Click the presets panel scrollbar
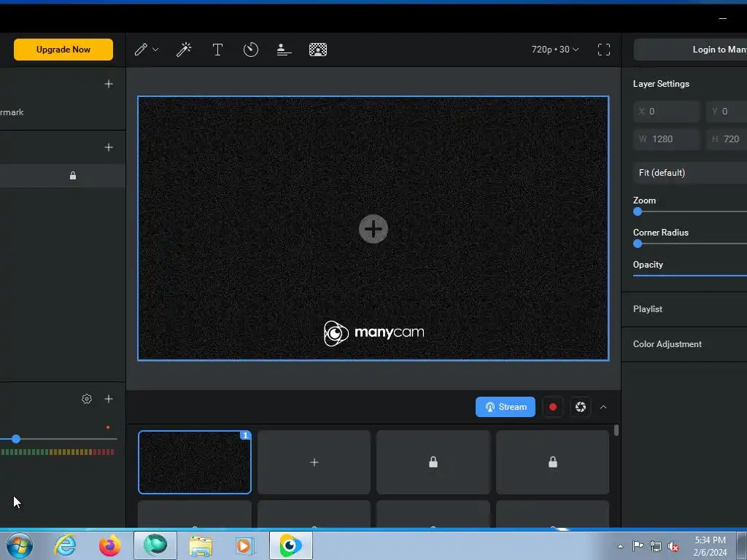 [x=616, y=430]
